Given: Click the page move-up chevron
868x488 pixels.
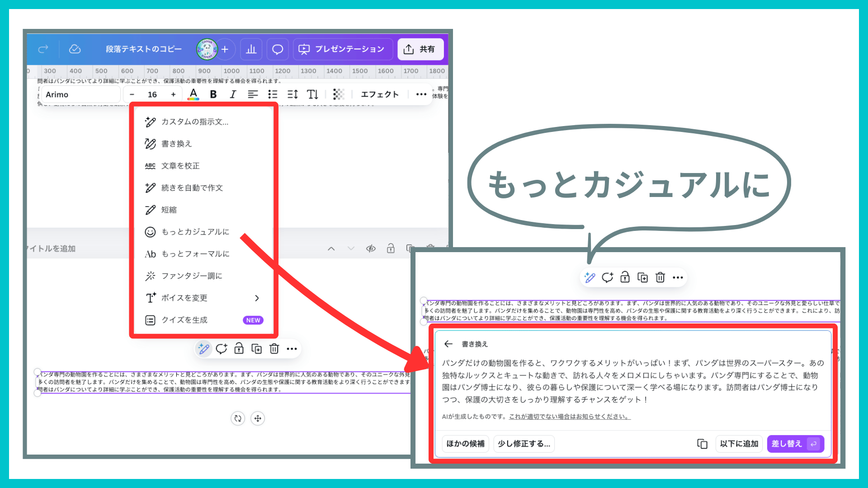Looking at the screenshot, I should click(331, 249).
